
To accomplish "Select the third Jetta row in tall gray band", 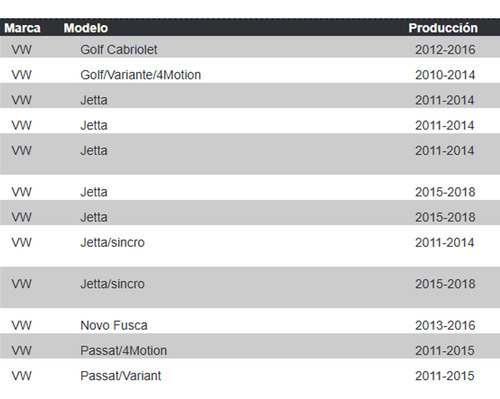I will (x=250, y=154).
